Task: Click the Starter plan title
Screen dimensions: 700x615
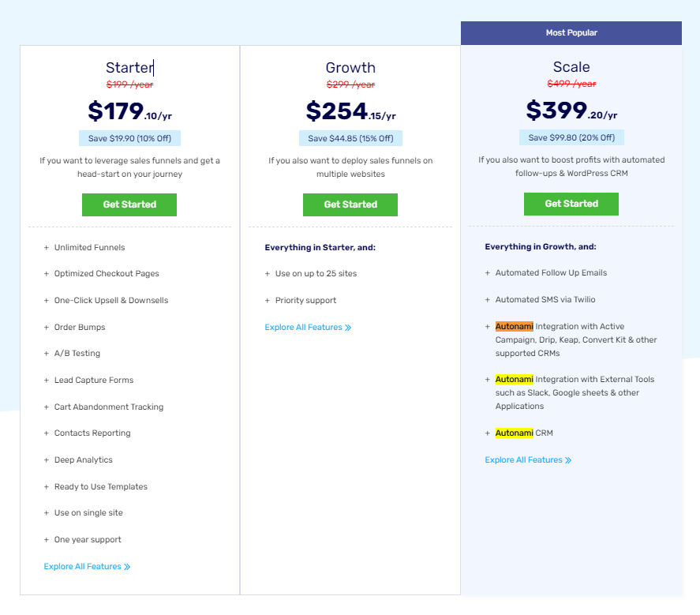Action: [x=129, y=68]
